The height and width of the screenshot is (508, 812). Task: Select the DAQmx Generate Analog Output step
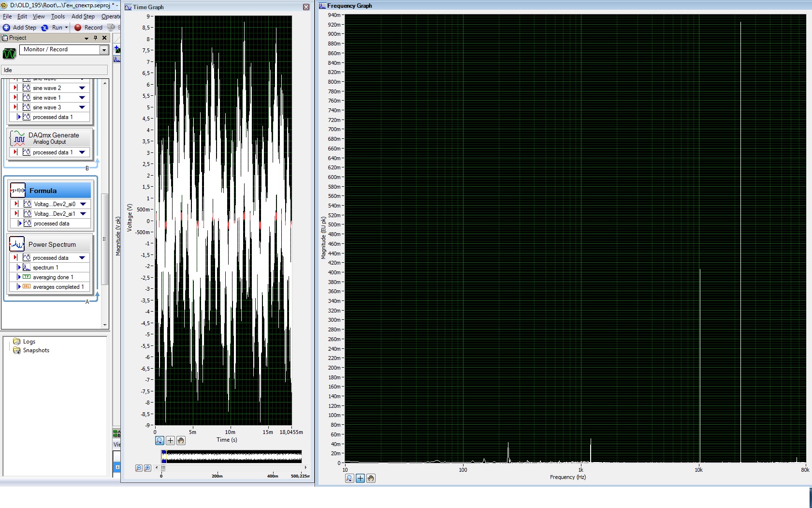coord(50,138)
